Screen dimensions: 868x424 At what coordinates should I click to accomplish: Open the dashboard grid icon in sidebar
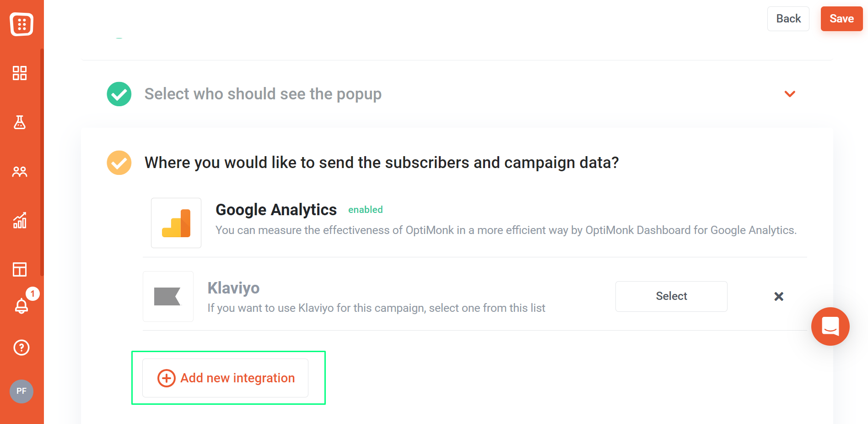(x=20, y=73)
